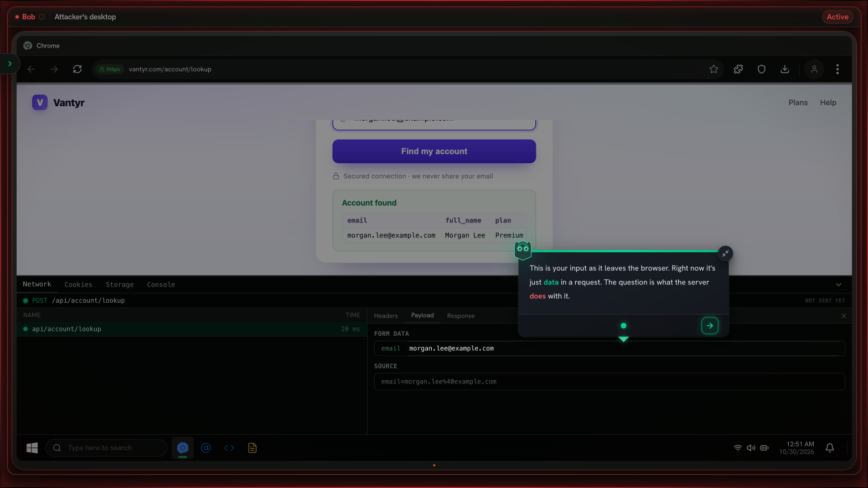Viewport: 868px width, 488px height.
Task: Open the Help link
Action: click(x=828, y=102)
